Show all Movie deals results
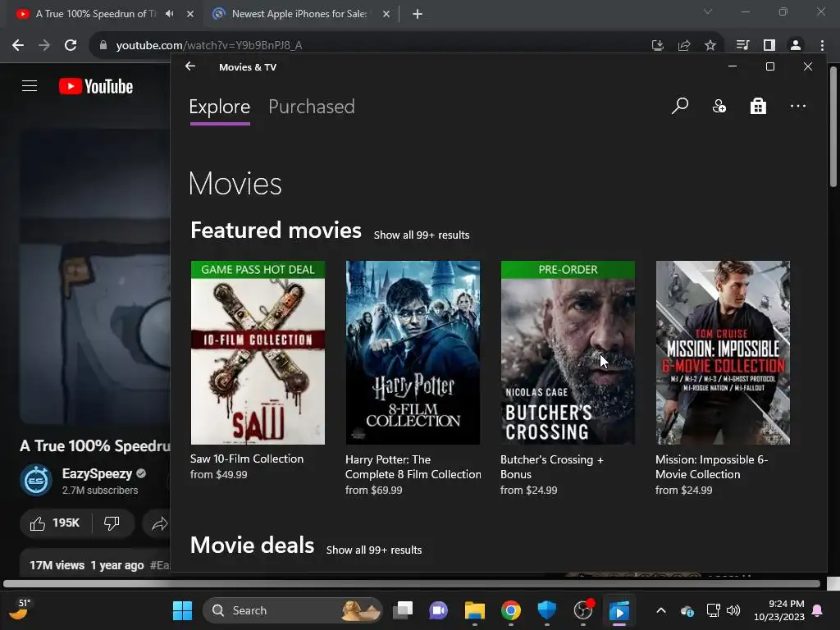Viewport: 840px width, 630px height. click(x=374, y=550)
